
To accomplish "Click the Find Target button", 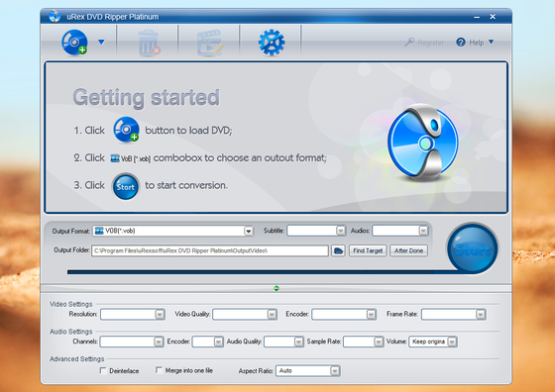I will 368,250.
